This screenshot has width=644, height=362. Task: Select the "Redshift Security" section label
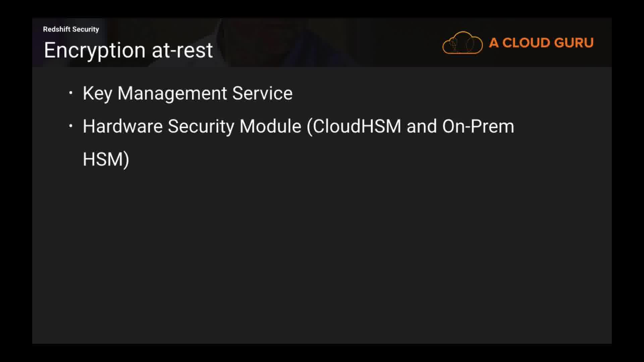pyautogui.click(x=71, y=29)
